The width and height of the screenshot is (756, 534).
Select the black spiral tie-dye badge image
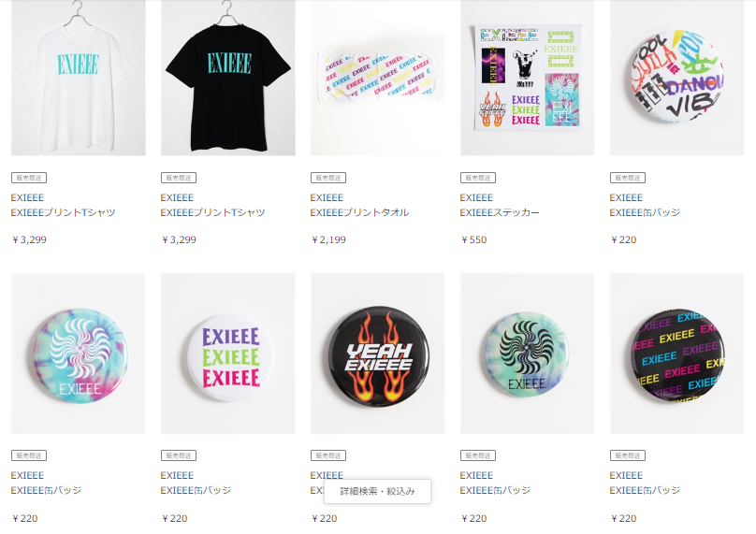(x=528, y=354)
